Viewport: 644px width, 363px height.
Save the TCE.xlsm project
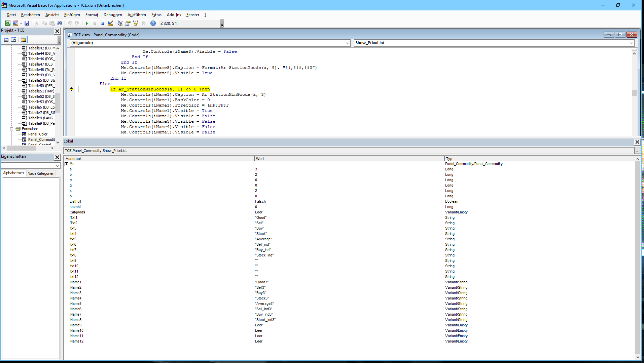(27, 23)
